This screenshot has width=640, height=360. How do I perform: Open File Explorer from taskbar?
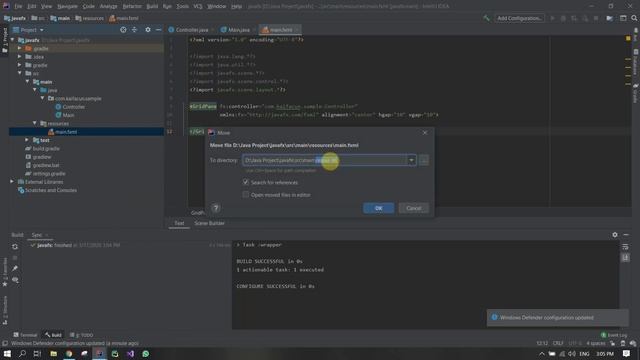click(53, 353)
